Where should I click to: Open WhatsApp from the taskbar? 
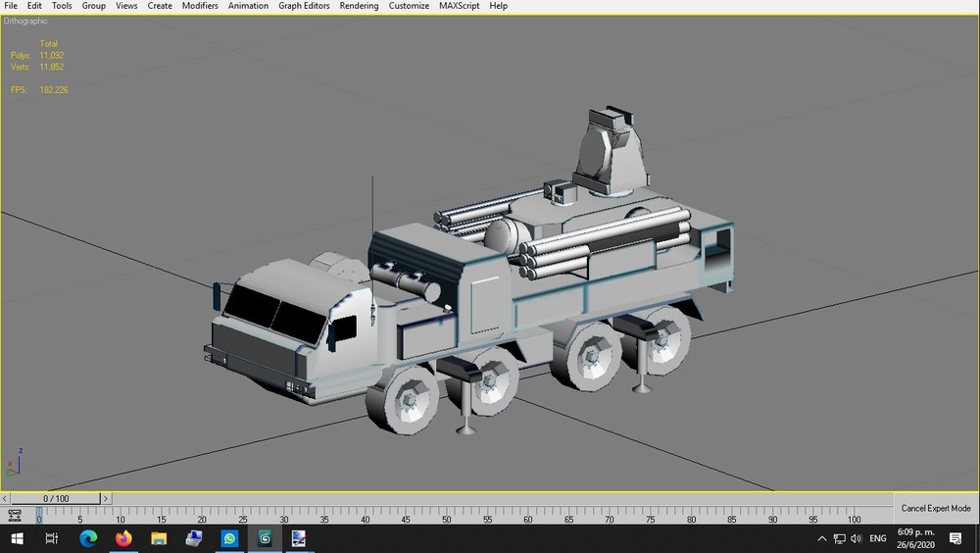click(x=229, y=538)
